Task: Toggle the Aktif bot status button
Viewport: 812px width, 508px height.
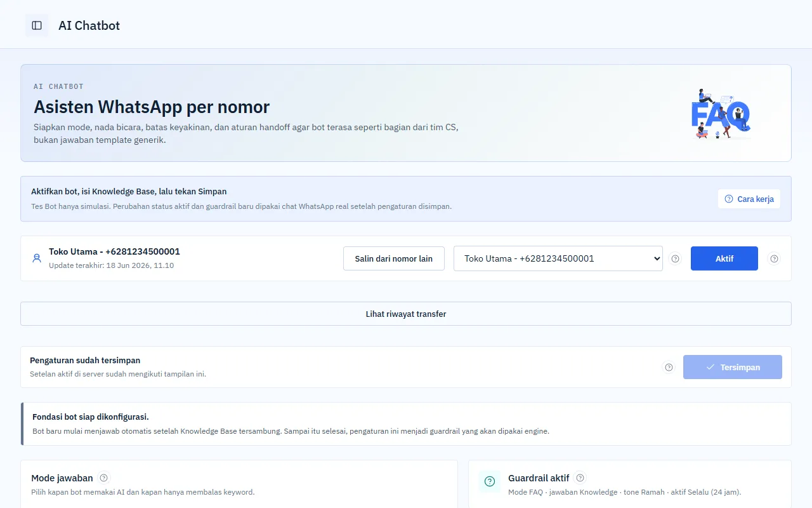Action: pos(724,258)
